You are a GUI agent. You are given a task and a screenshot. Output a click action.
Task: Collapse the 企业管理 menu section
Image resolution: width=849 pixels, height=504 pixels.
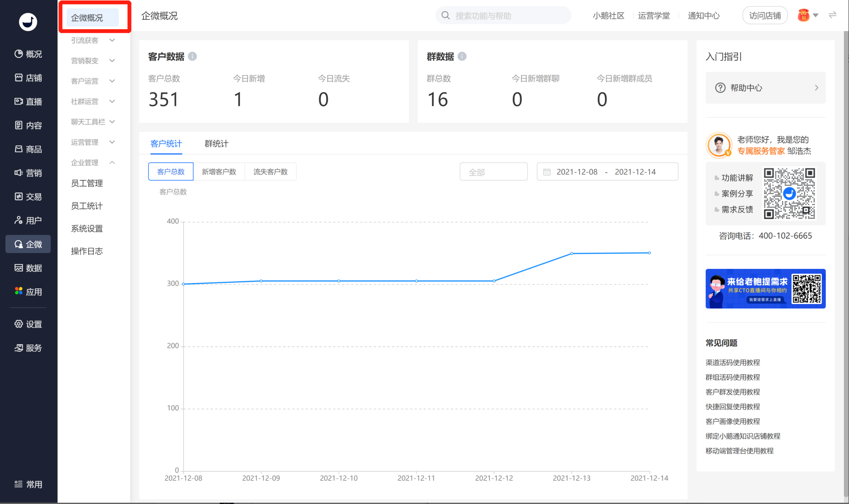(x=93, y=162)
